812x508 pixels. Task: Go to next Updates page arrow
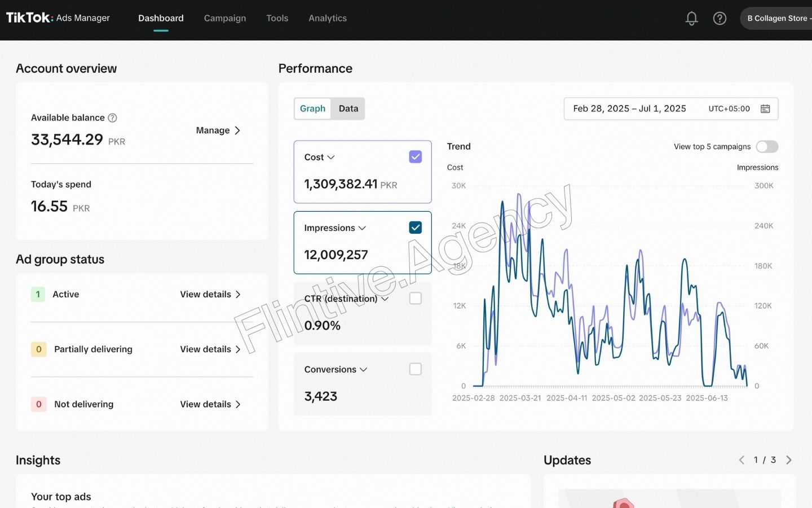point(789,460)
